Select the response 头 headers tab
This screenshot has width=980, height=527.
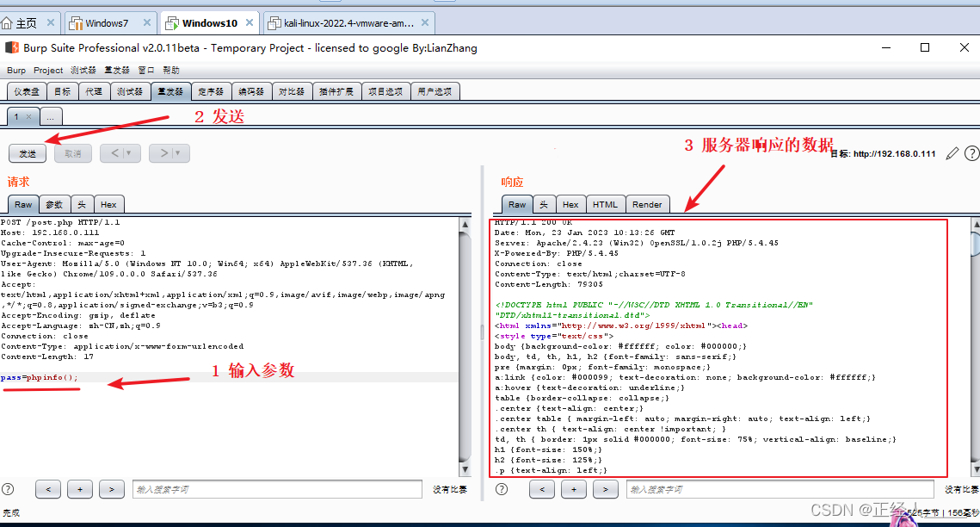click(544, 204)
